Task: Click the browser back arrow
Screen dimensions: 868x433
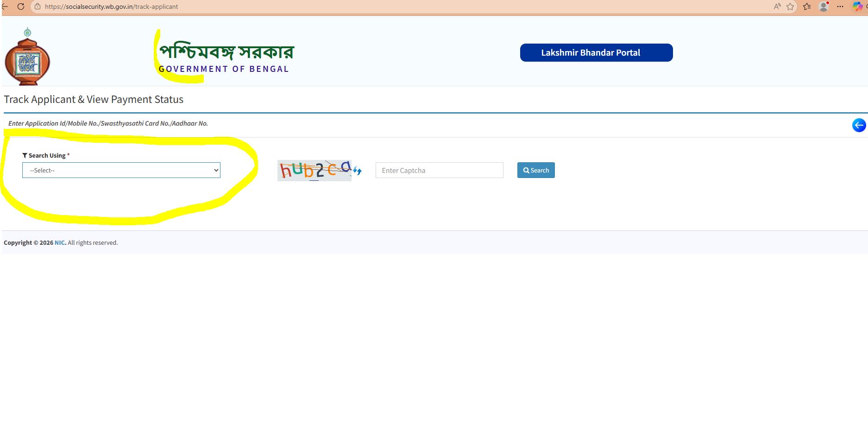Action: (x=5, y=6)
